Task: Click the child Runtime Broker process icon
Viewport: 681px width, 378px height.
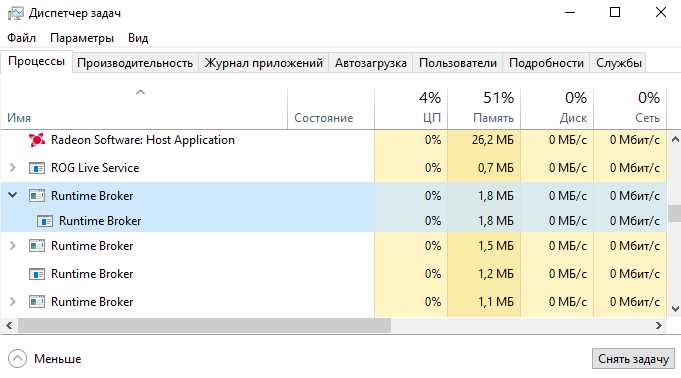Action: [x=45, y=221]
